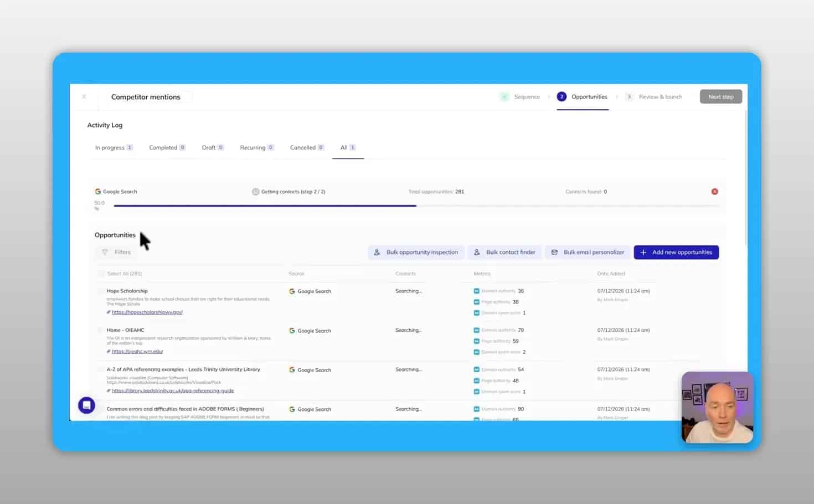This screenshot has height=504, width=814.
Task: Open the Bulk email personalizer
Action: 588,253
